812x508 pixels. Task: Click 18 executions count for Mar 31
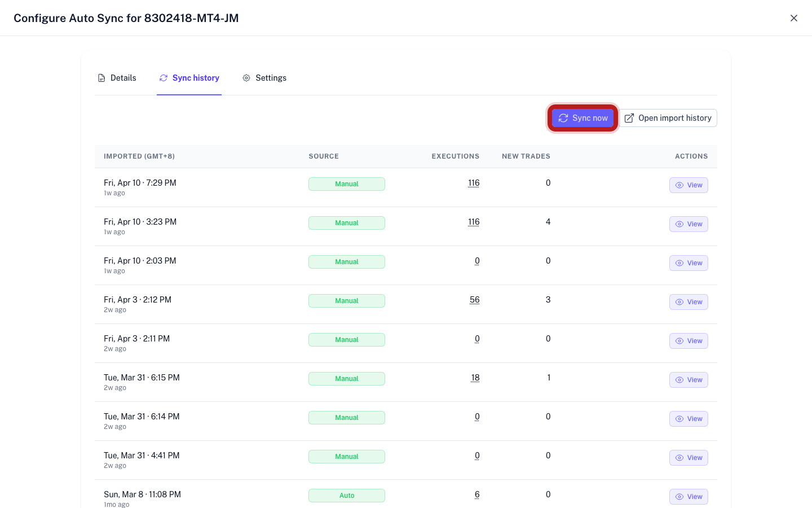[x=475, y=378]
